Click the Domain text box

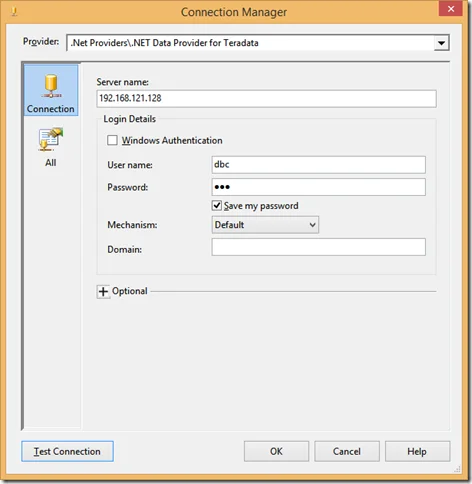pos(318,247)
